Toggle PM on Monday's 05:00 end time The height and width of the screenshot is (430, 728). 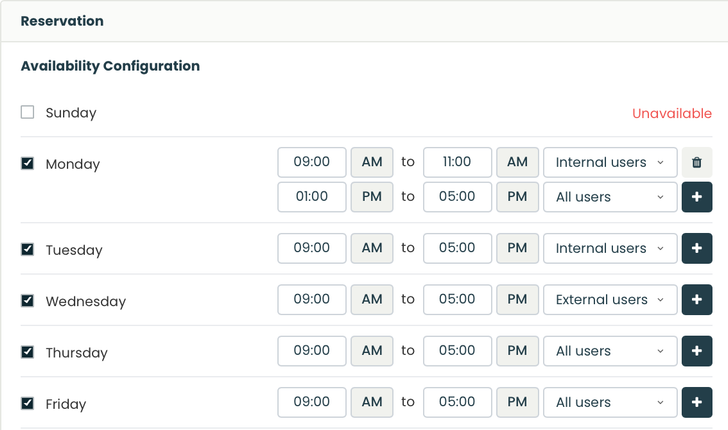pyautogui.click(x=517, y=197)
